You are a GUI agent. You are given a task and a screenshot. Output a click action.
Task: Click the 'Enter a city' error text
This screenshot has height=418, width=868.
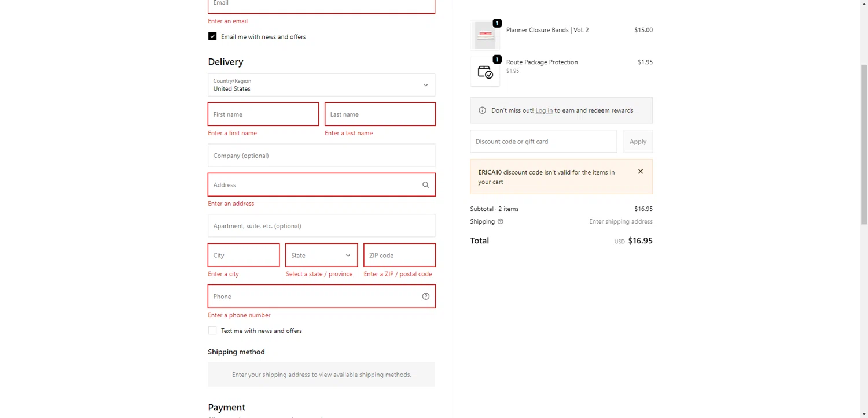click(223, 274)
